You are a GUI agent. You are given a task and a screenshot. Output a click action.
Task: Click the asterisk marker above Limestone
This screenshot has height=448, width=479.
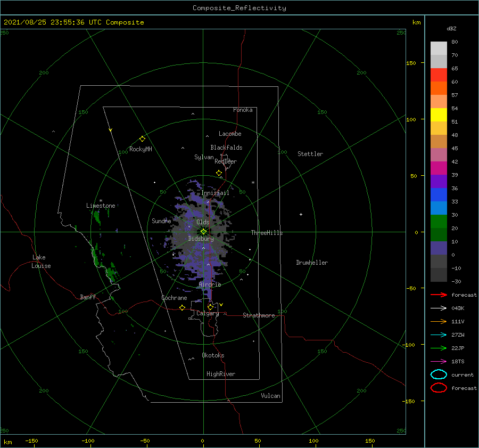click(x=101, y=201)
